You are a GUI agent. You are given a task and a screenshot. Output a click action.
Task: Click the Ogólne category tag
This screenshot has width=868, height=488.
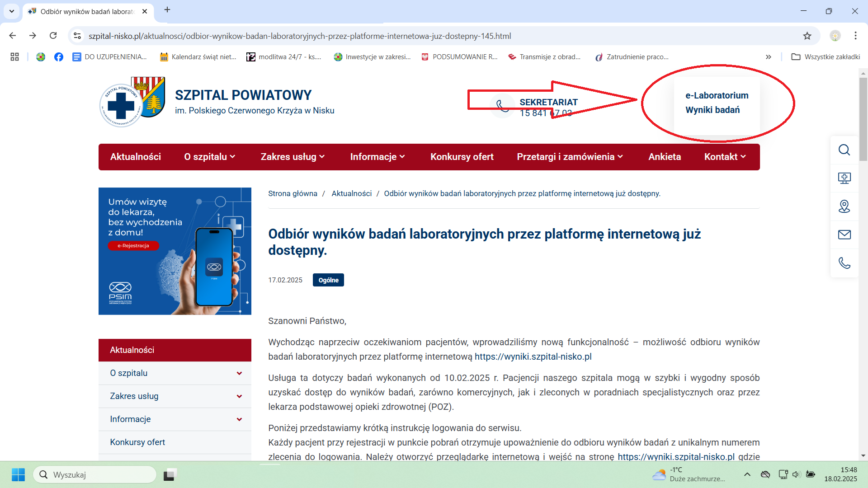[x=328, y=280]
